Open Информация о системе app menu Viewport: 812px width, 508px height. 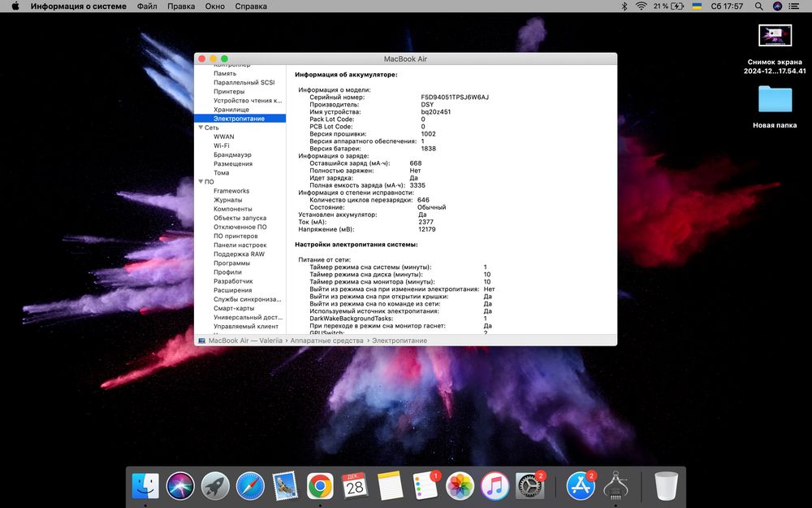[78, 7]
